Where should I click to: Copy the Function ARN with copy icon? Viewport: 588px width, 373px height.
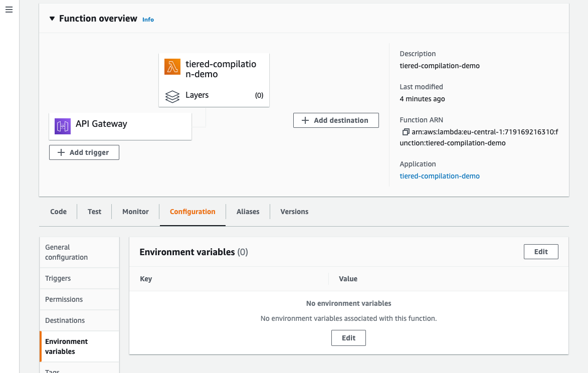pyautogui.click(x=406, y=132)
